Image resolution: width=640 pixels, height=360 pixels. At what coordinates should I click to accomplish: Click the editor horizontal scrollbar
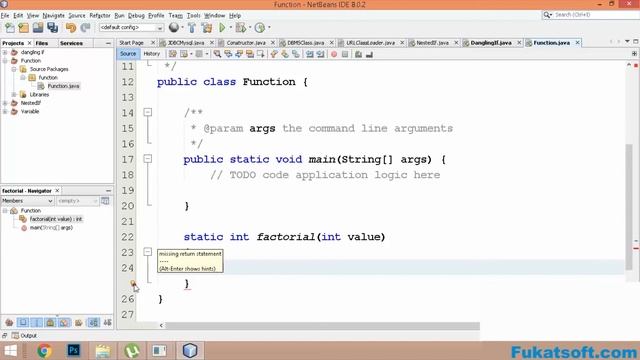coord(322,326)
